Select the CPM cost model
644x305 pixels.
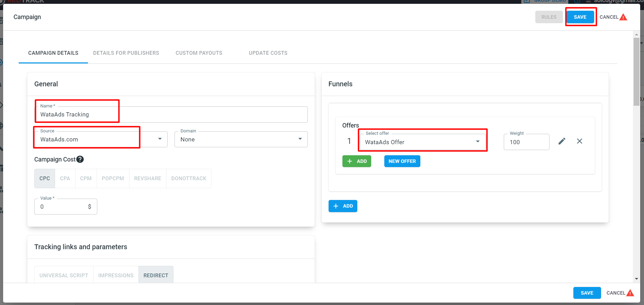[x=86, y=178]
